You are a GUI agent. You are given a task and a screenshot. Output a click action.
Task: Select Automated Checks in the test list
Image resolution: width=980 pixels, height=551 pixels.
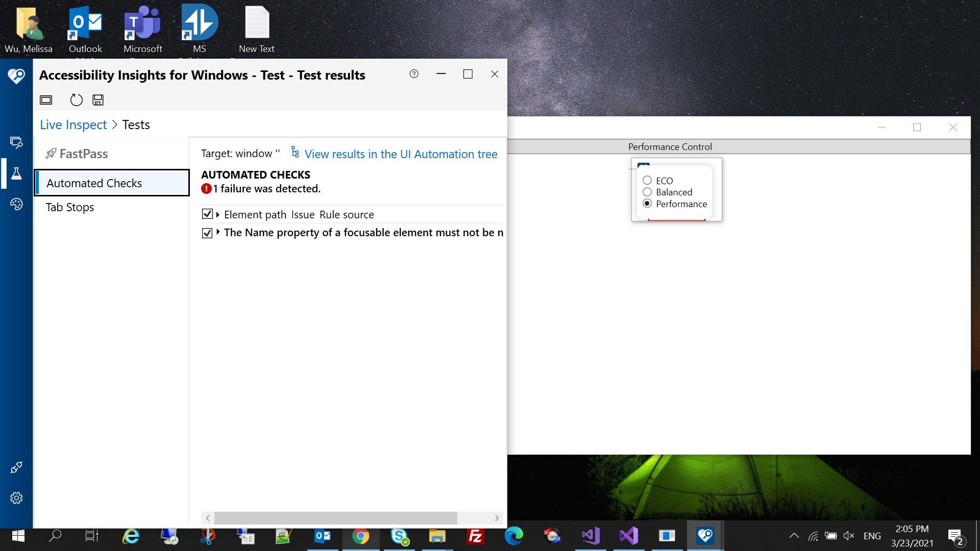click(x=94, y=183)
